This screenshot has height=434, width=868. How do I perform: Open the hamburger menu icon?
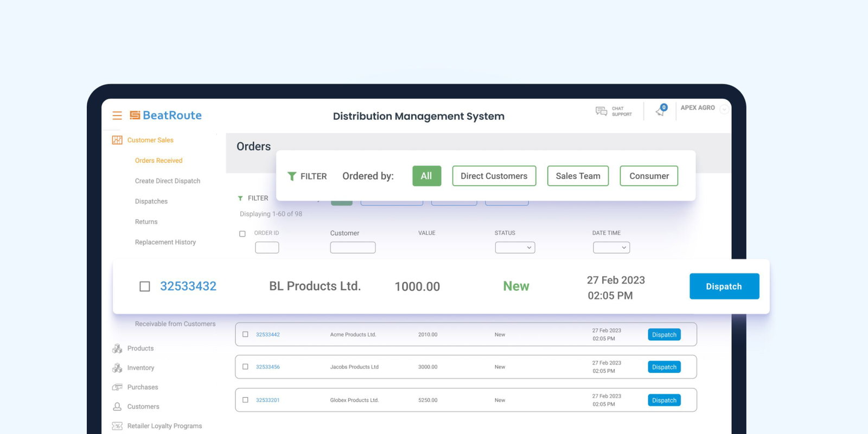pos(117,116)
